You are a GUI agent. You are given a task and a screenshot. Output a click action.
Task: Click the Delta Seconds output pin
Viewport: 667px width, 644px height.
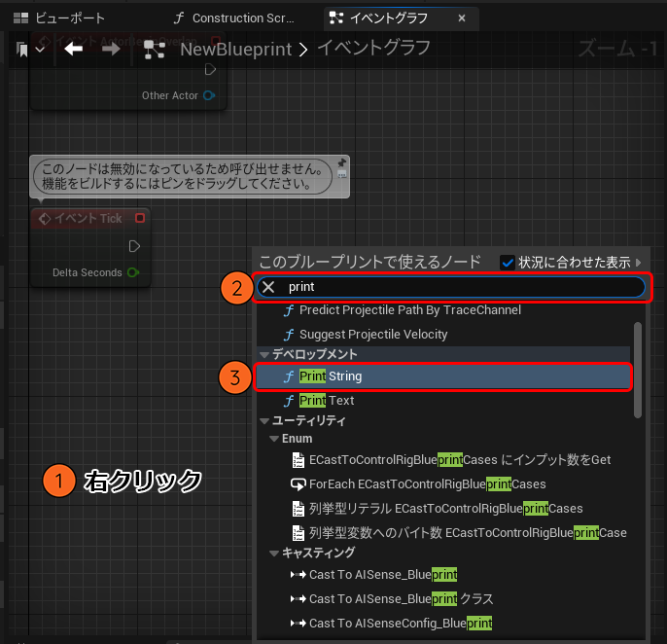(x=133, y=272)
